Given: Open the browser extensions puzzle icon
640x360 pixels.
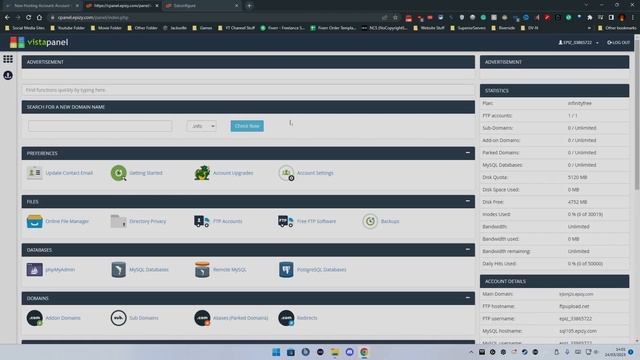Looking at the screenshot, I should click(590, 18).
